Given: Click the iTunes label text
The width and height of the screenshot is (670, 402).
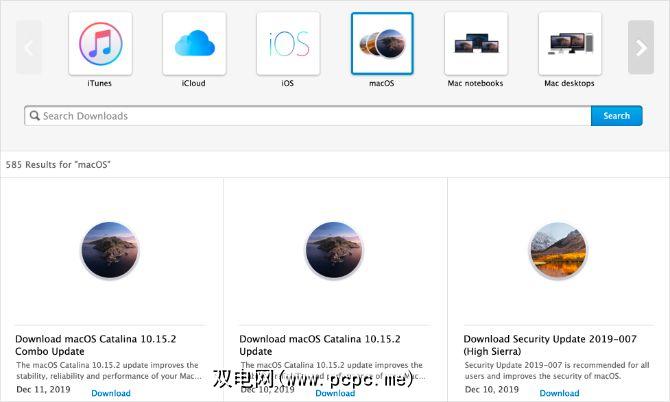Looking at the screenshot, I should click(100, 83).
